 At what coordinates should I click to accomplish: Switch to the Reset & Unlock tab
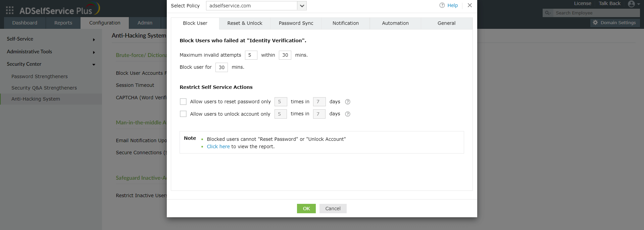[x=245, y=23]
